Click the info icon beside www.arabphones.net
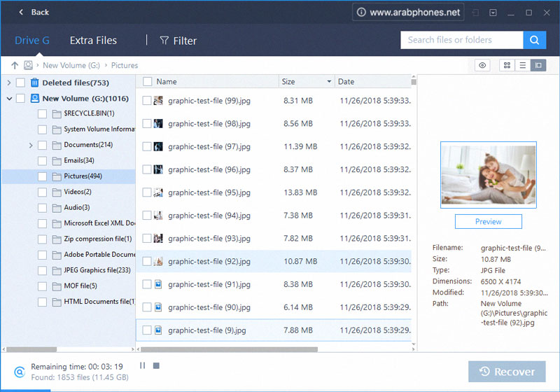560x392 pixels. tap(361, 12)
